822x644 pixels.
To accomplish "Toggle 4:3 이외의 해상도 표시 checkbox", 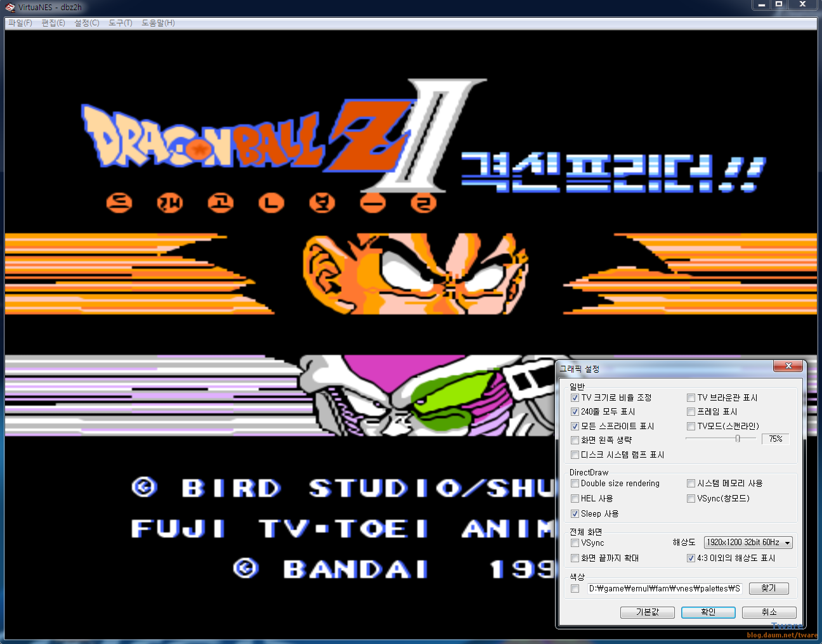I will (691, 558).
